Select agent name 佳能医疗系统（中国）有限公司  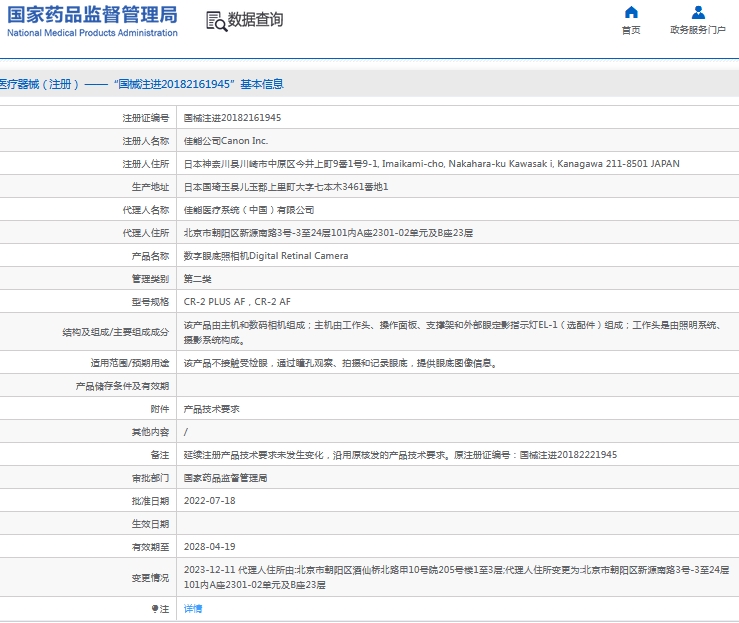tap(249, 210)
